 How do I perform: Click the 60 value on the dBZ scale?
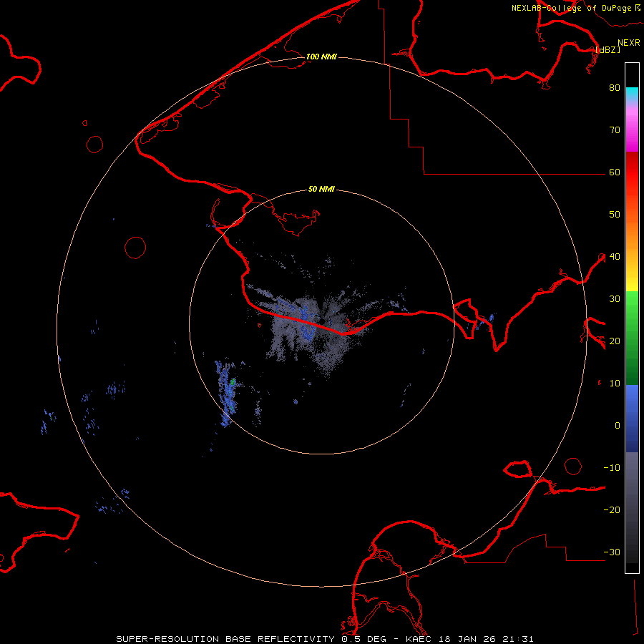[615, 172]
